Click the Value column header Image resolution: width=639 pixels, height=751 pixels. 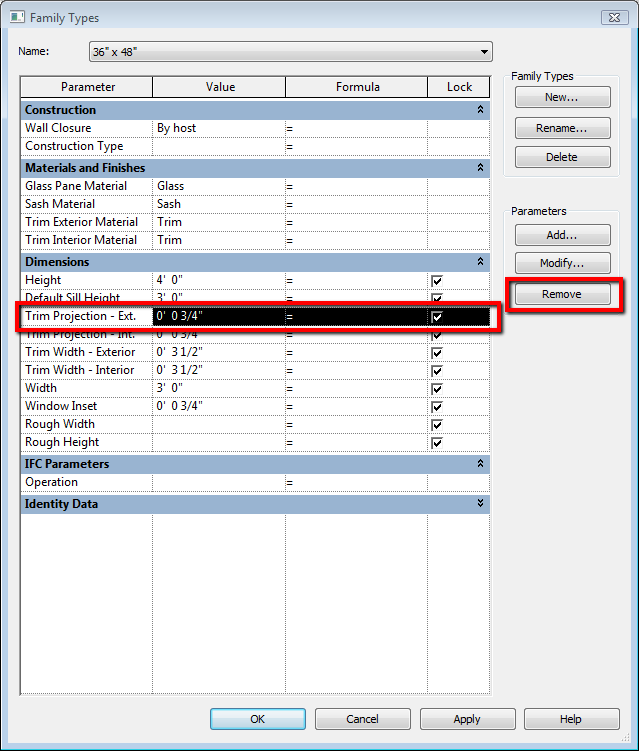click(219, 87)
